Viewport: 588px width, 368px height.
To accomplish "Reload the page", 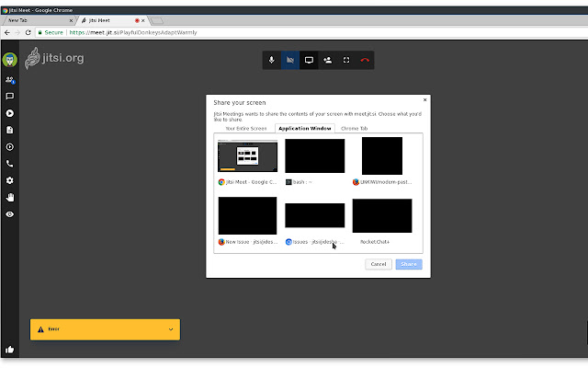I will pyautogui.click(x=28, y=33).
